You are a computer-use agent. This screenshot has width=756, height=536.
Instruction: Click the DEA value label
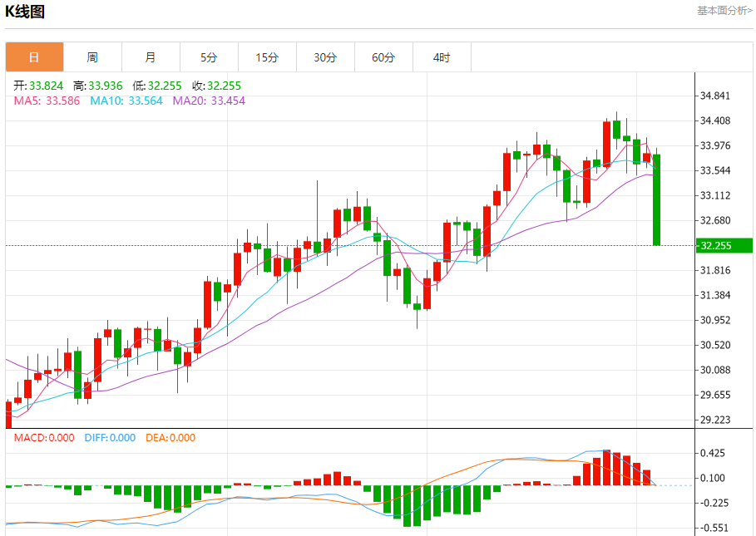click(x=170, y=438)
